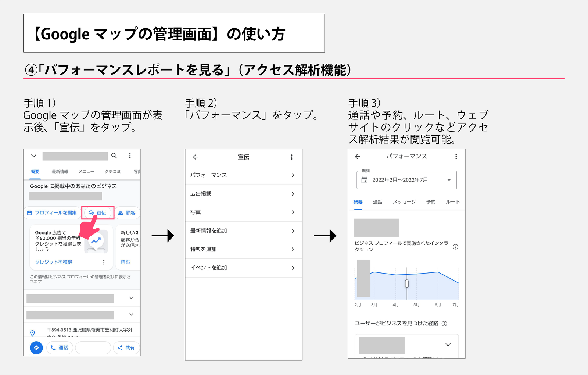Tap the プロフィールを編集 button
The width and height of the screenshot is (588, 375).
click(x=52, y=213)
